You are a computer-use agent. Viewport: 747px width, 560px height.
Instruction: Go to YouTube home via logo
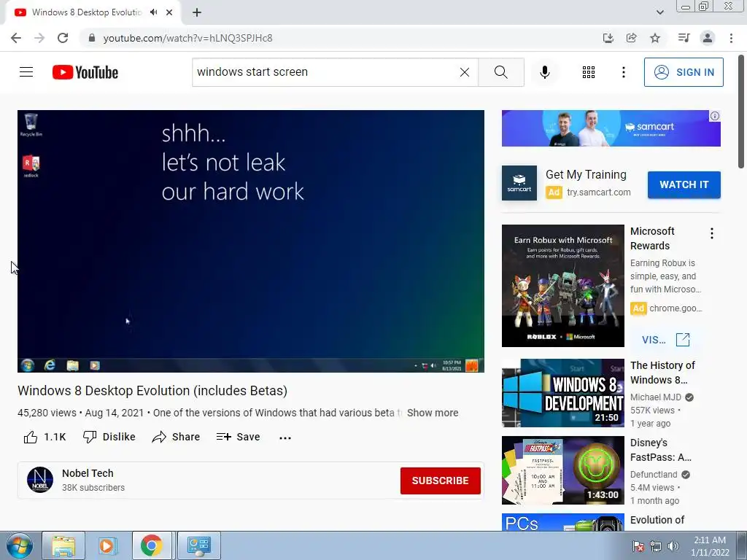[85, 72]
